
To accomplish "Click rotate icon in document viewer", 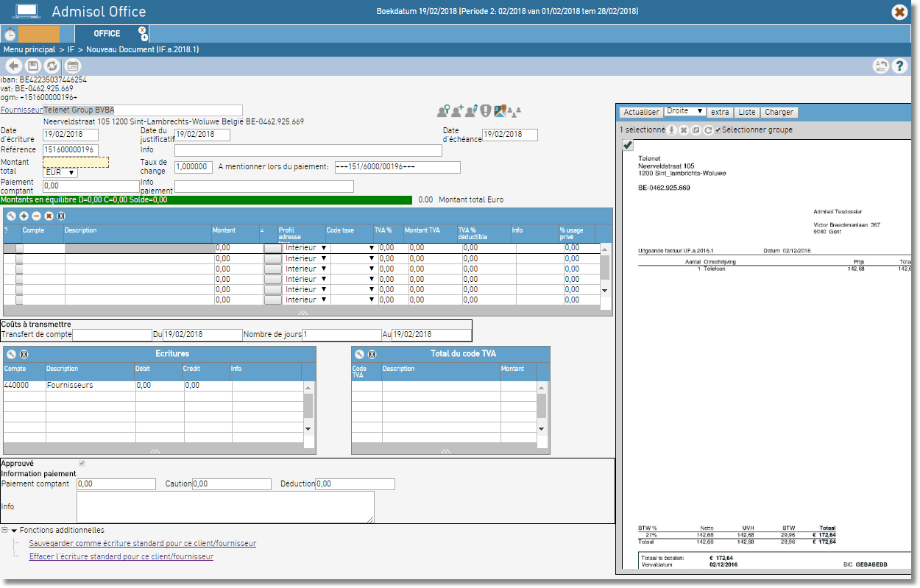I will point(708,130).
